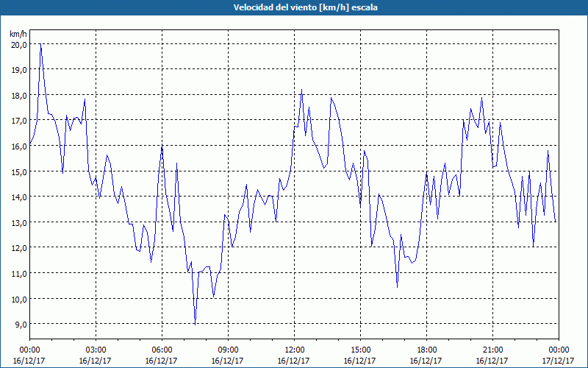Select the 17,0 y-axis label
This screenshot has height=368, width=588.
tap(19, 121)
